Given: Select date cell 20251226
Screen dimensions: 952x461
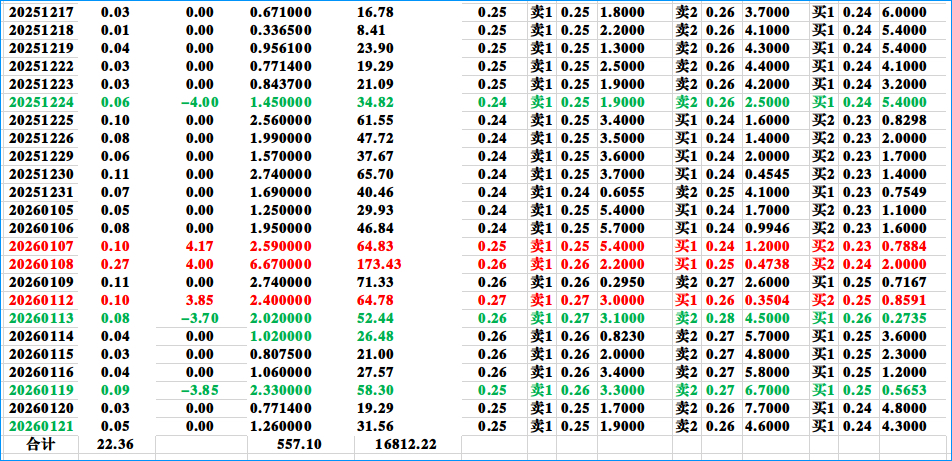Looking at the screenshot, I should [x=39, y=138].
